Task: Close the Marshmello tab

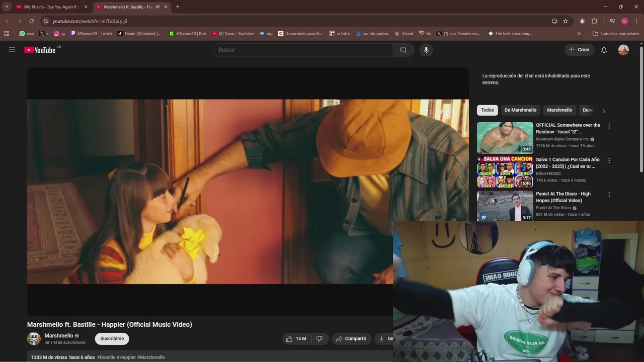Action: [x=166, y=7]
